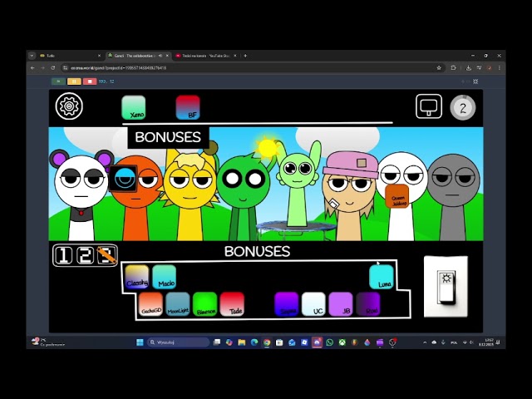This screenshot has width=532, height=399.
Task: Click the monitor screen icon
Action: 429,106
